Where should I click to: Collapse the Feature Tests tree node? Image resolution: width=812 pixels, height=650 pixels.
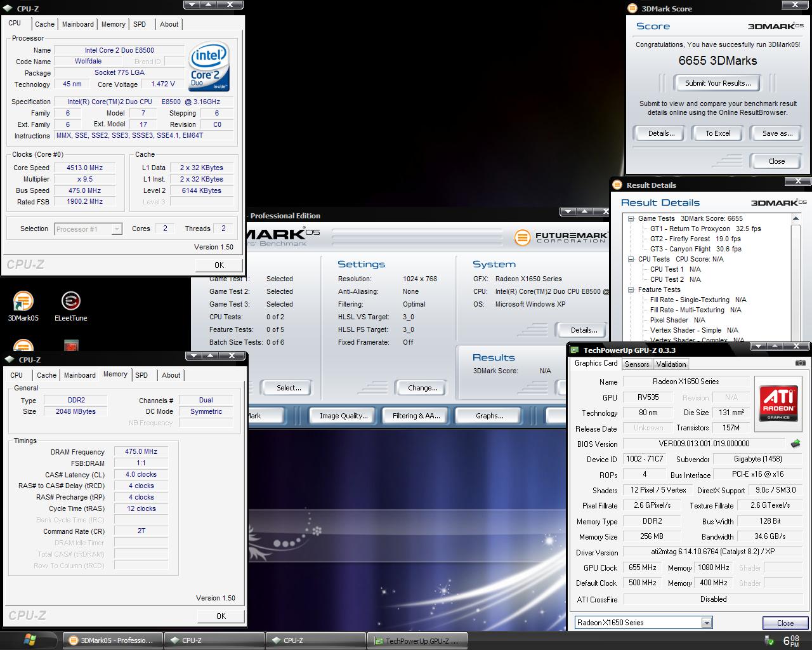(x=631, y=289)
